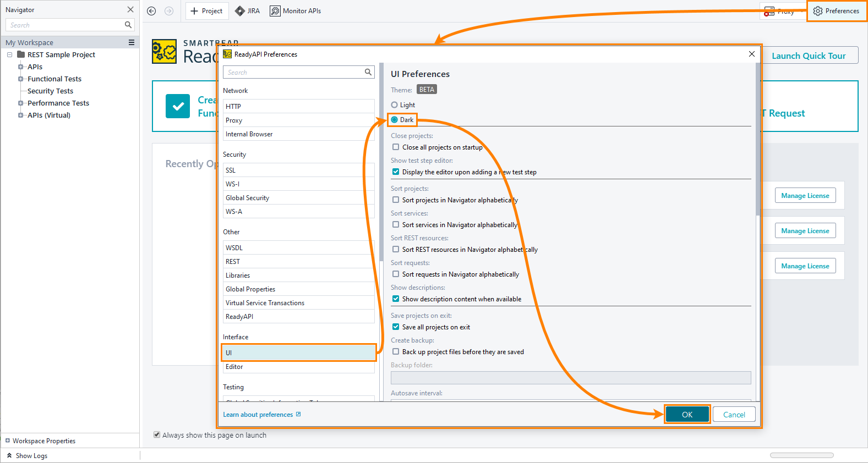Click the Preferences gear icon

coord(818,11)
